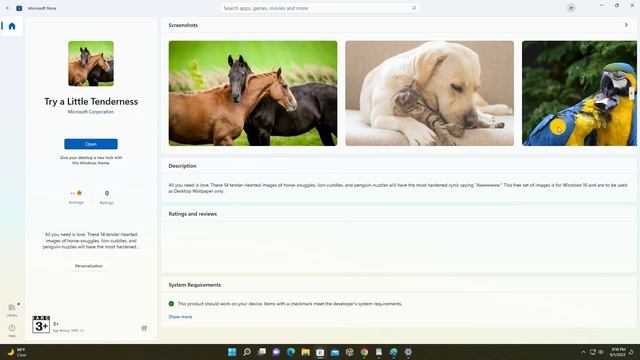
Task: Click the Screenshots heading
Action: point(183,25)
